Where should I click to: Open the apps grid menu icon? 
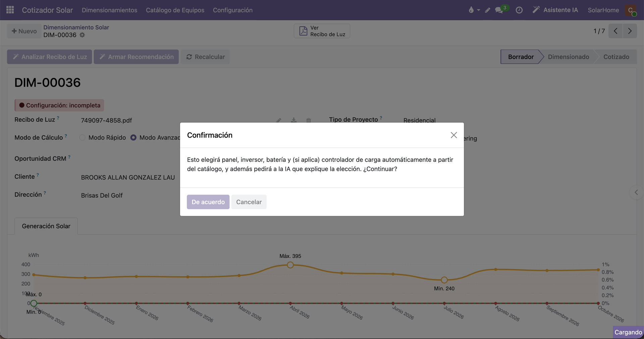tap(10, 10)
